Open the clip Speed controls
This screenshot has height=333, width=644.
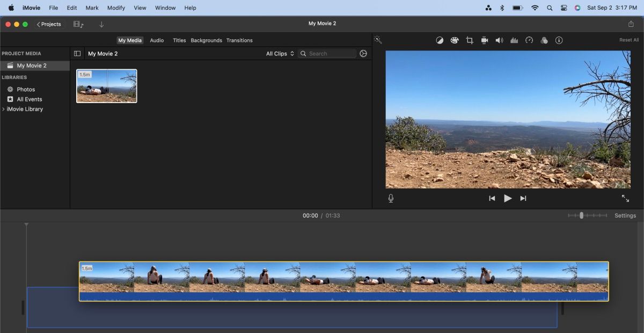pos(529,40)
